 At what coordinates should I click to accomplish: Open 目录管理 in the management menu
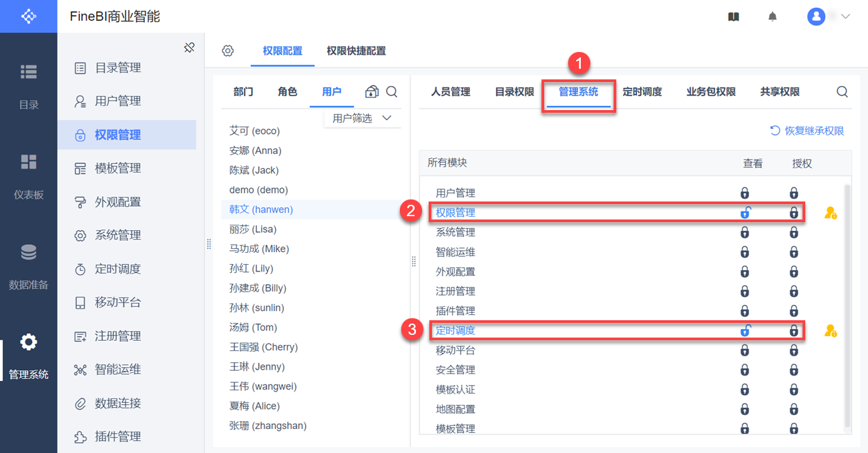(127, 68)
